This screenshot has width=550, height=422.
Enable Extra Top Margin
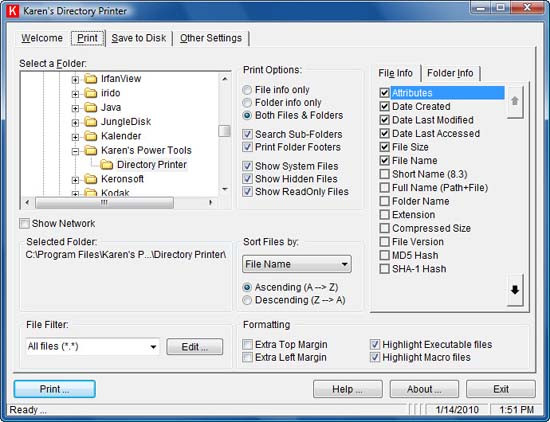pos(247,344)
